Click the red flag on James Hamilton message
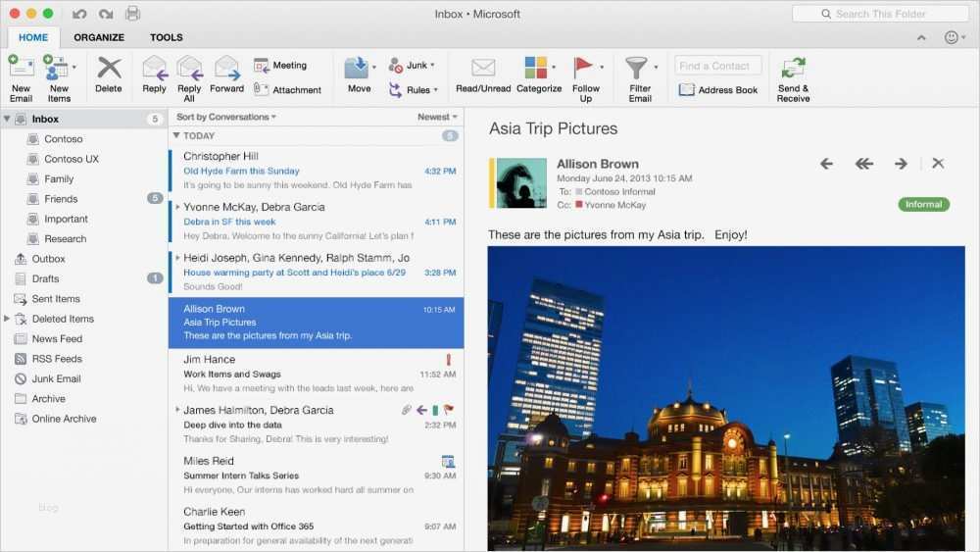 448,410
